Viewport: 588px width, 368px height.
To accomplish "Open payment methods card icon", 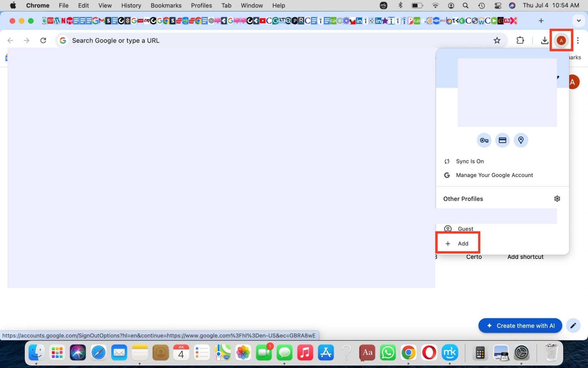I will [502, 140].
